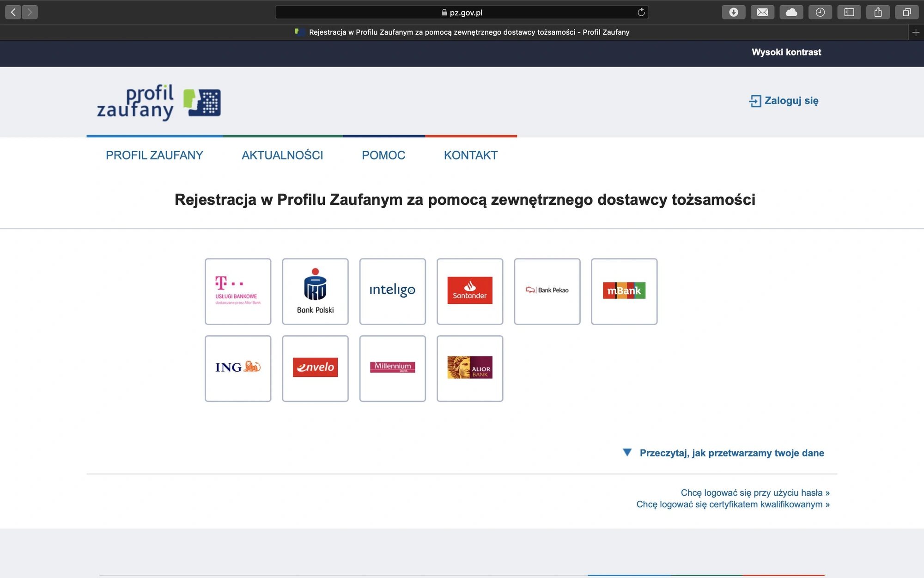Pick the Millennium bank tile
Screen dimensions: 924x578
[x=393, y=369]
